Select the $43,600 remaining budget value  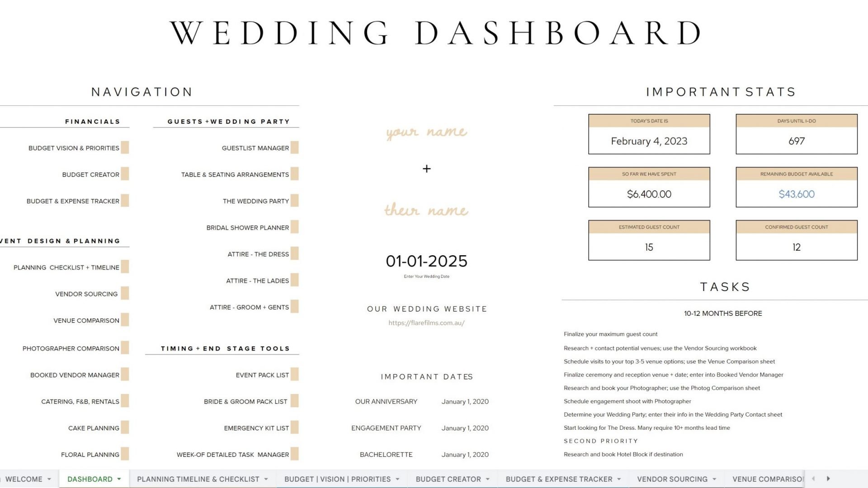tap(796, 194)
